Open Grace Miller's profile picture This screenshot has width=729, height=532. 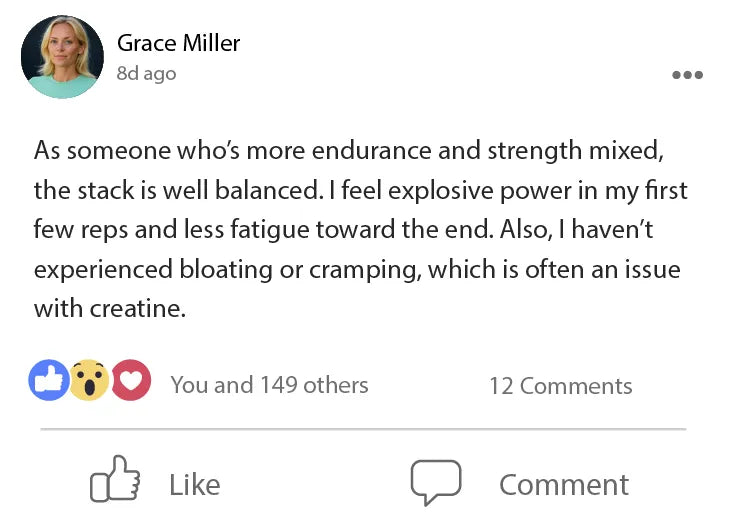[62, 57]
